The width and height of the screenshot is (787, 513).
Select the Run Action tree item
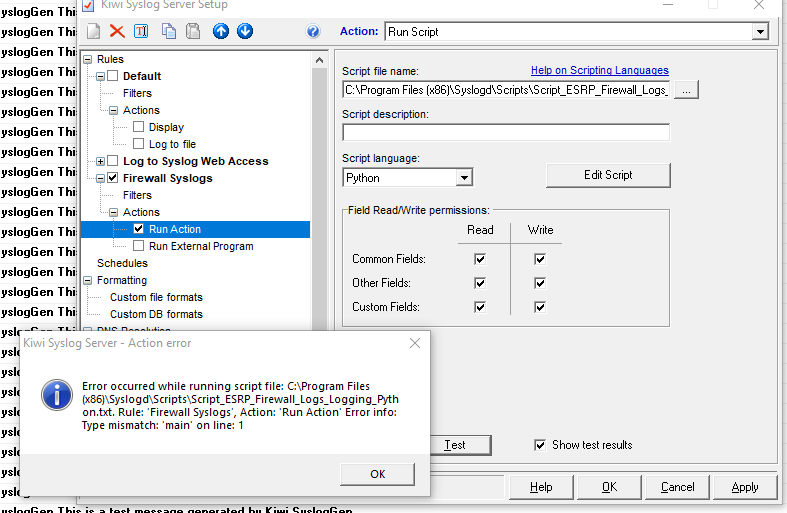pyautogui.click(x=175, y=229)
